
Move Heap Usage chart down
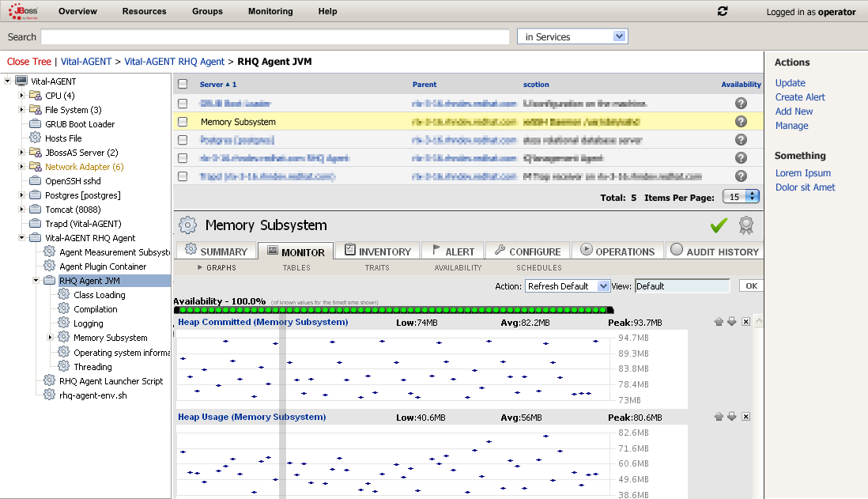pyautogui.click(x=732, y=417)
